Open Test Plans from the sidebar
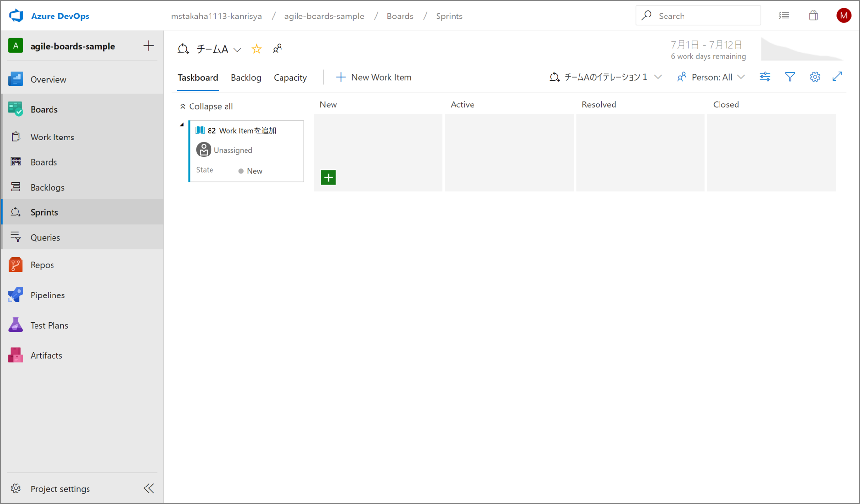The image size is (860, 504). (x=49, y=325)
